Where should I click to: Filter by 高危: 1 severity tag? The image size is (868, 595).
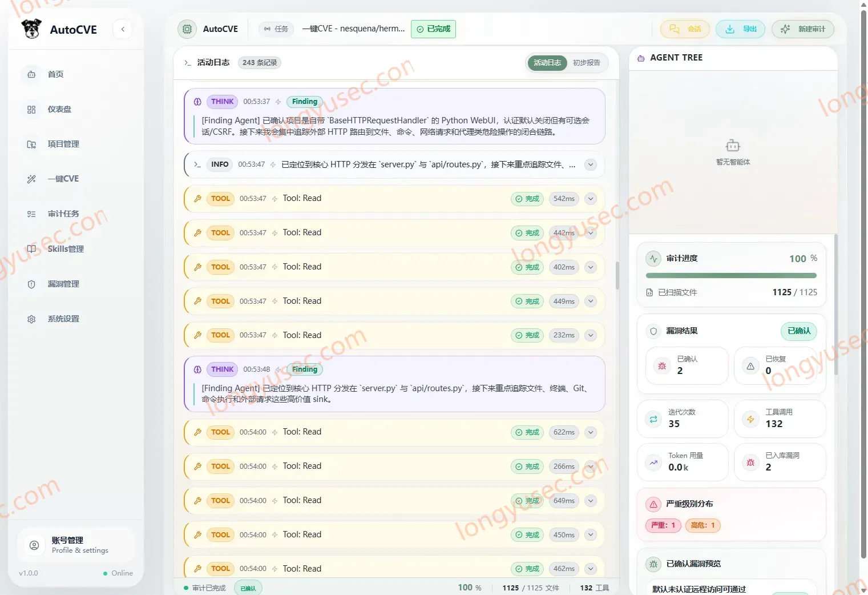tap(703, 525)
